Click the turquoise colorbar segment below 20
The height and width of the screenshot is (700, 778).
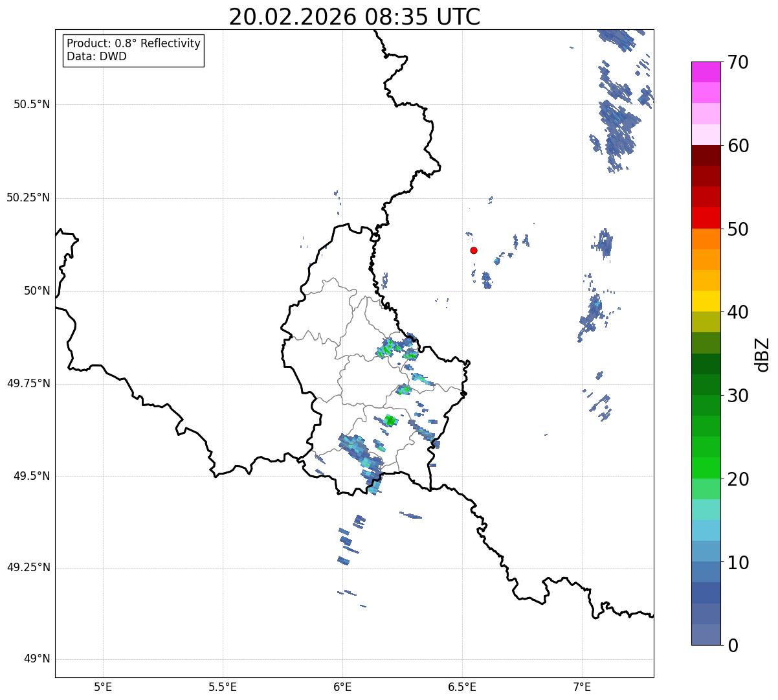click(x=706, y=510)
